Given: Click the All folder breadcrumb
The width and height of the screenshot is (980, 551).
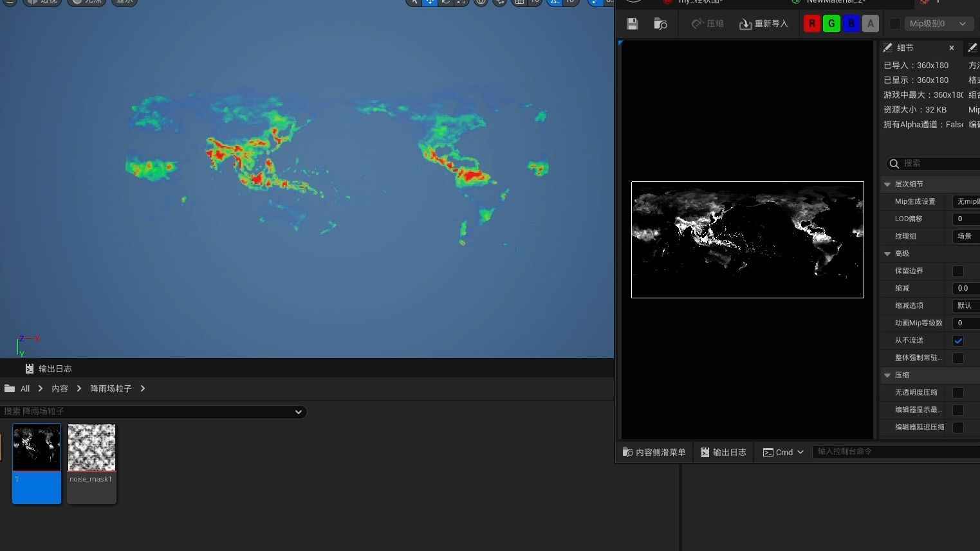Looking at the screenshot, I should [x=25, y=389].
